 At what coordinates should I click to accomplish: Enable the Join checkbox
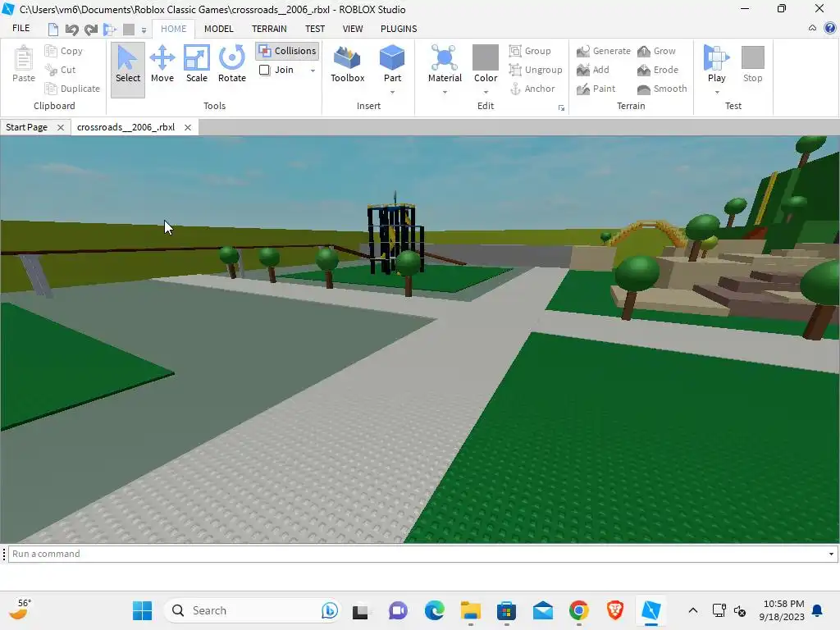pyautogui.click(x=265, y=70)
